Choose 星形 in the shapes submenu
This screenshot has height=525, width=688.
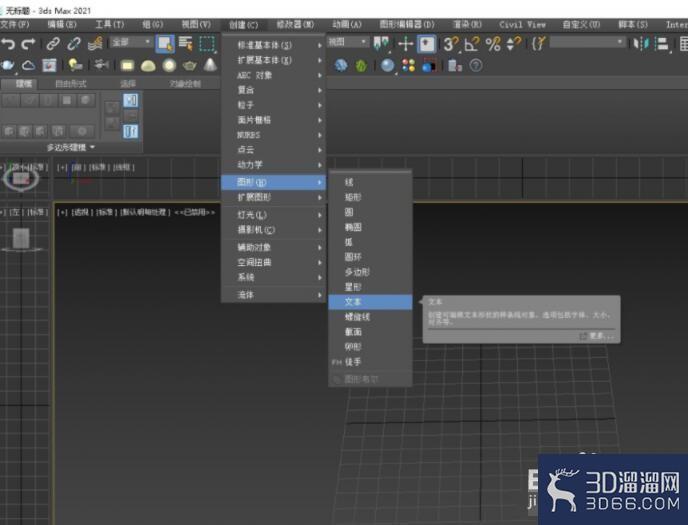(x=370, y=287)
